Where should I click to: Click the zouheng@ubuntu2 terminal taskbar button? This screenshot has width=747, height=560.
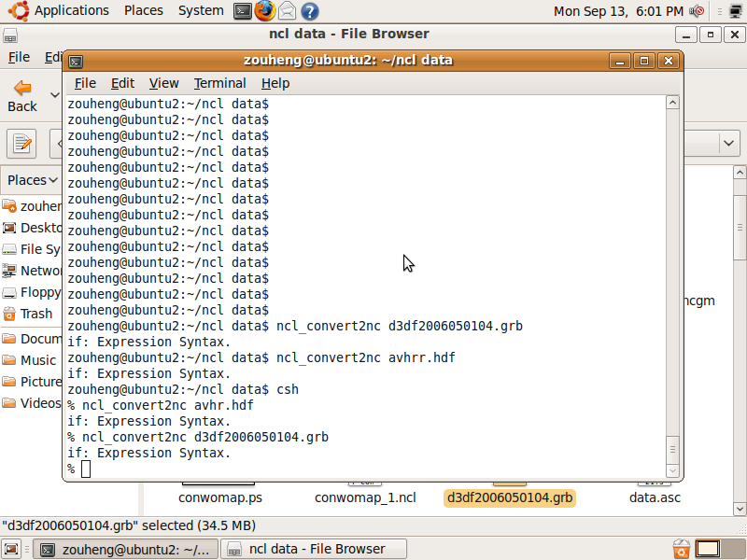coord(126,549)
